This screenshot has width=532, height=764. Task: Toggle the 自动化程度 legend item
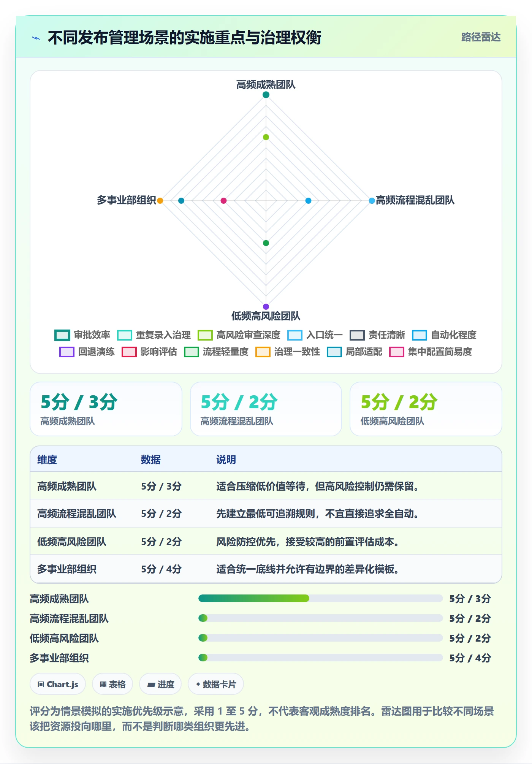point(444,335)
